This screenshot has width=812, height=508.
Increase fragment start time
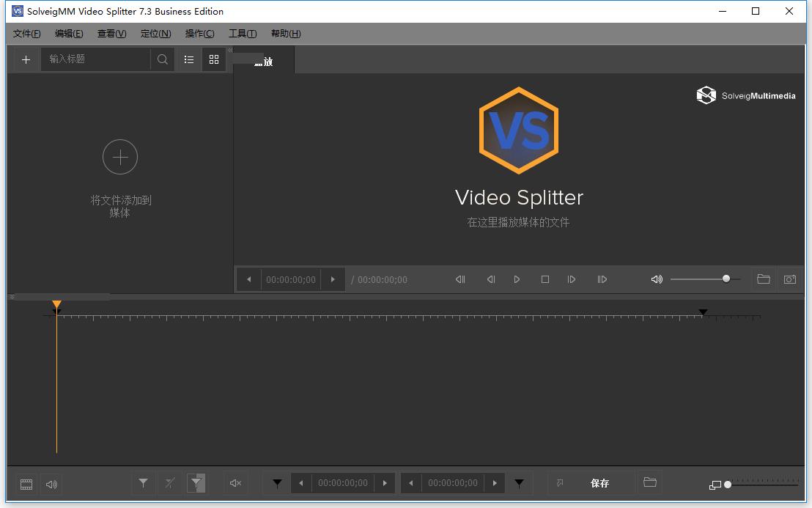point(385,483)
